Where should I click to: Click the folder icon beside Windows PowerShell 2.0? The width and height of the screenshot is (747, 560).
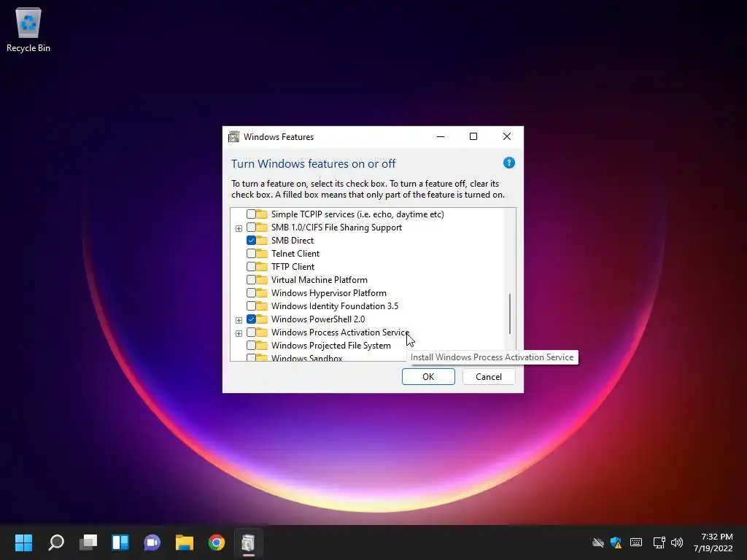coord(262,319)
